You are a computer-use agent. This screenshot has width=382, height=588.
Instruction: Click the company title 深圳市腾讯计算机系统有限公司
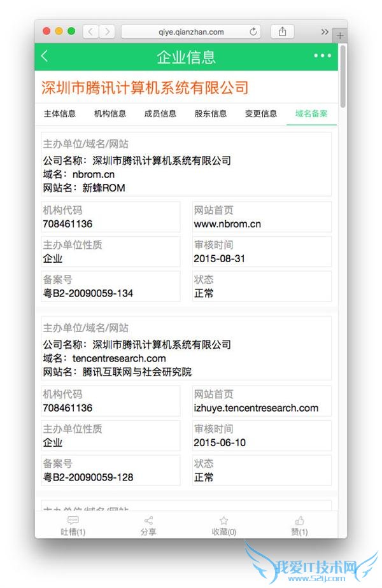[145, 88]
